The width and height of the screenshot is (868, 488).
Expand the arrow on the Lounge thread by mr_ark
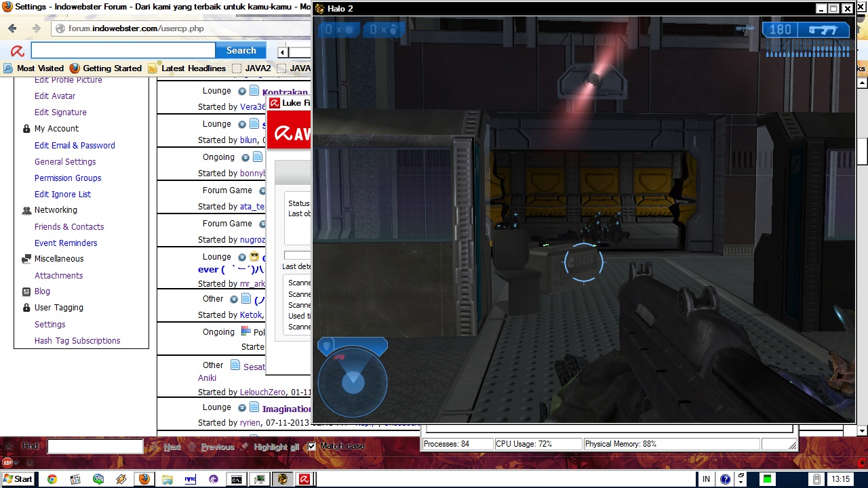point(242,257)
